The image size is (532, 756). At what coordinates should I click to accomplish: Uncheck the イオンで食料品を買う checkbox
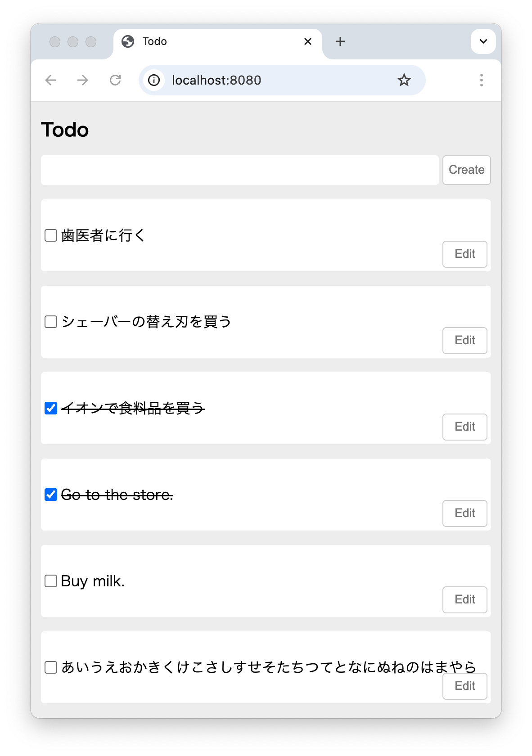(x=51, y=408)
